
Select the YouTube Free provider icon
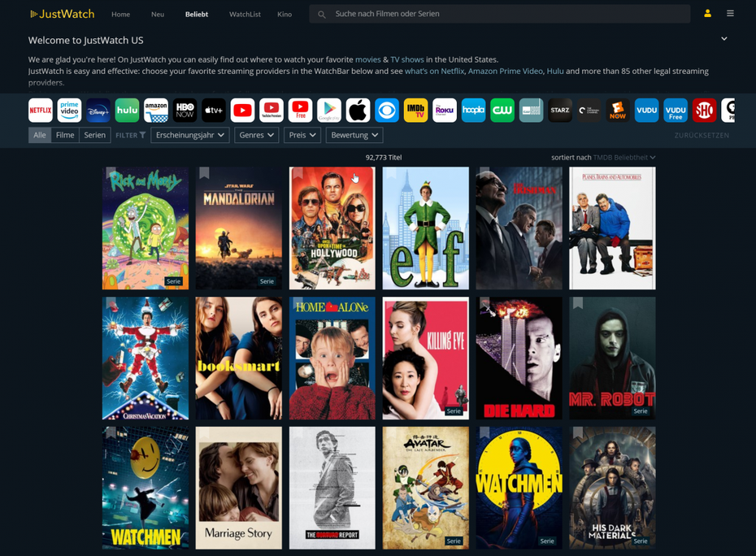[301, 111]
